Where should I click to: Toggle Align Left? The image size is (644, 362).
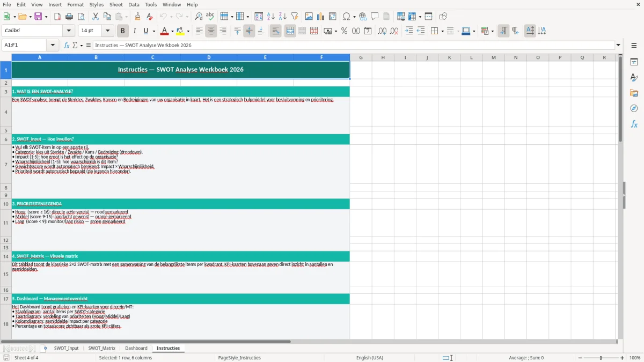pos(199,31)
